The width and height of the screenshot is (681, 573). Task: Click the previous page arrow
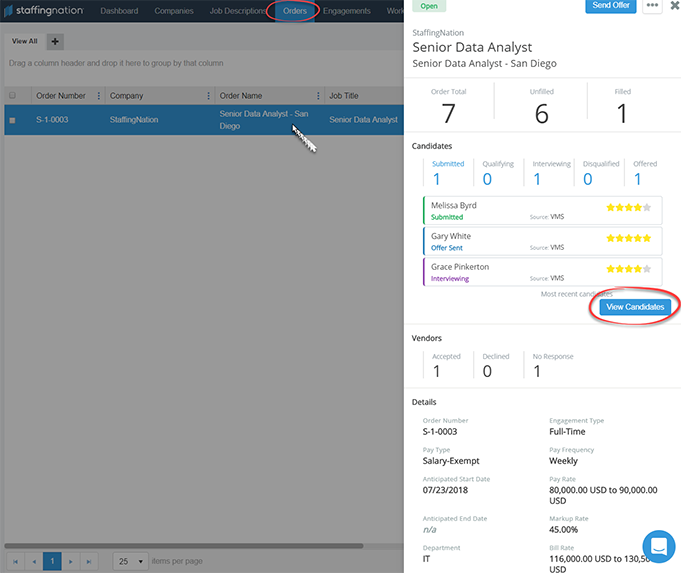click(33, 562)
